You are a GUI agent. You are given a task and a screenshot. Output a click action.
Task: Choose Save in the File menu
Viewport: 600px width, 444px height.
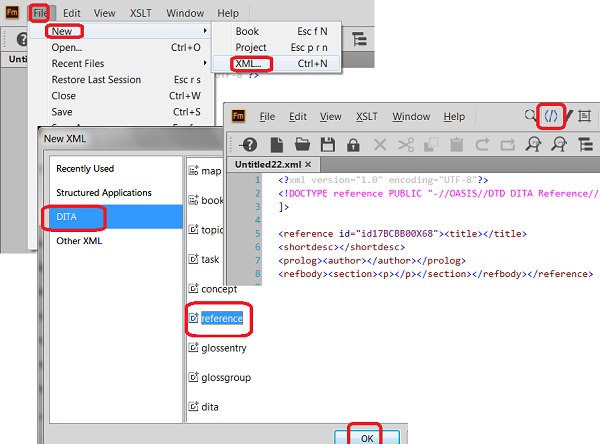coord(120,111)
